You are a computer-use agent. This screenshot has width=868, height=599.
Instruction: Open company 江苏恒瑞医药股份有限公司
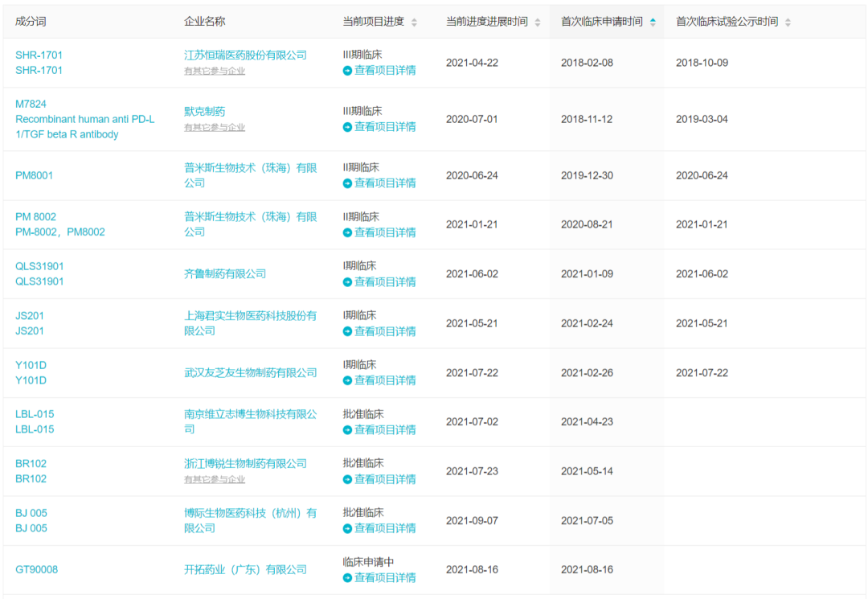click(x=245, y=55)
